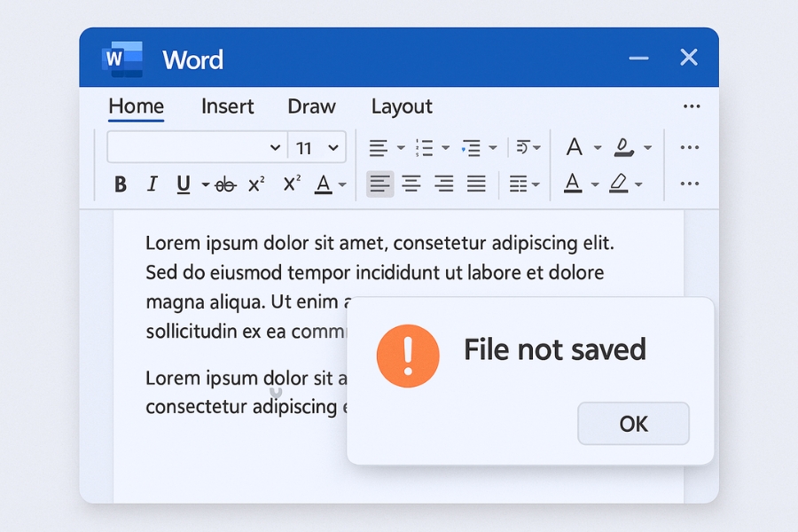This screenshot has height=532, width=798.
Task: Open the Layout tab
Action: 402,106
